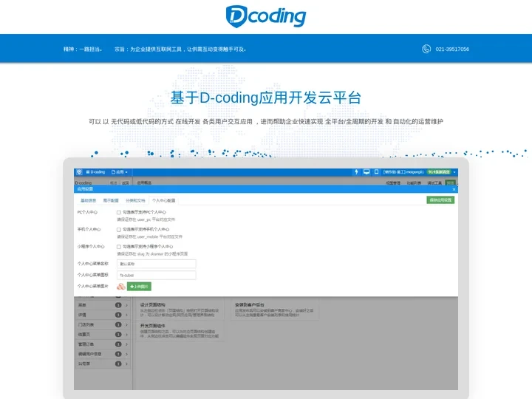Click the green 914 messages badge
Image resolution: width=532 pixels, height=399 pixels.
point(439,172)
